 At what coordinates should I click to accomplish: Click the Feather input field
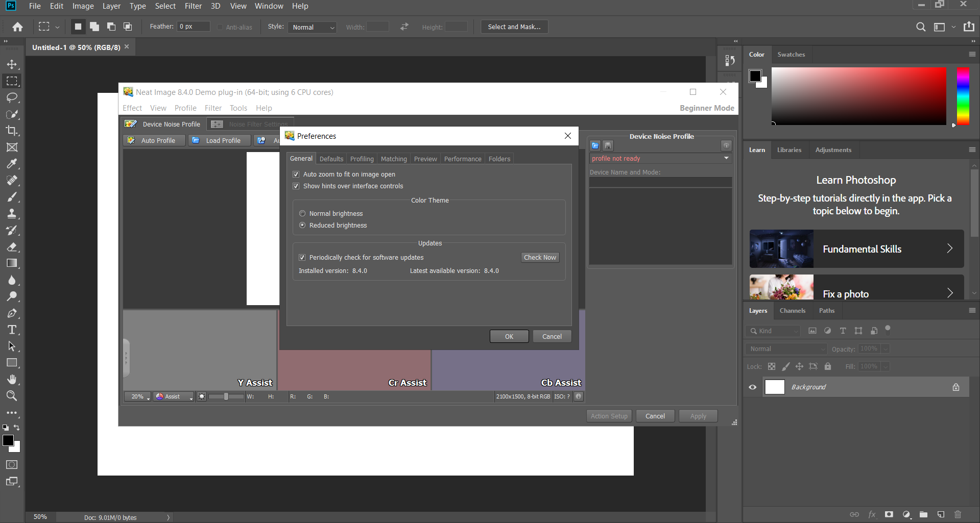pos(194,27)
